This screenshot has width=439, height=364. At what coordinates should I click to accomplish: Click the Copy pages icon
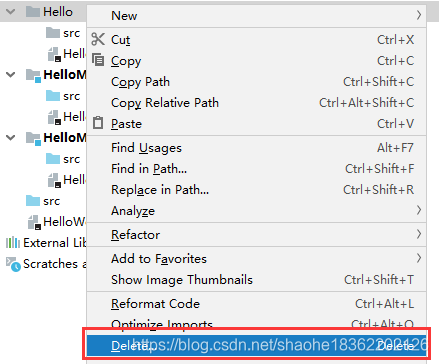[98, 60]
